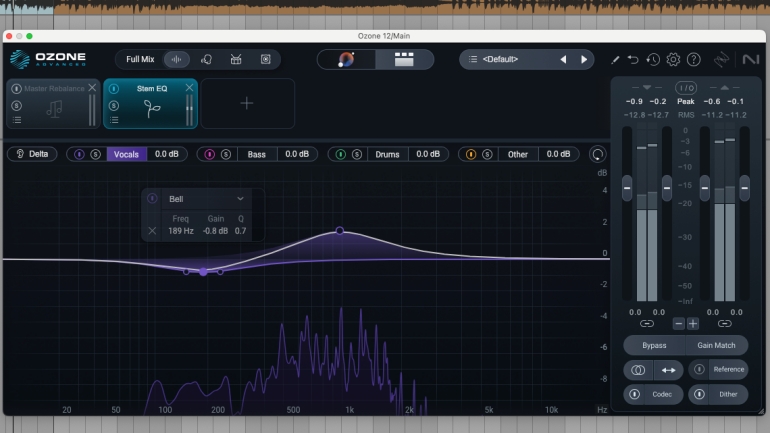The height and width of the screenshot is (433, 770).
Task: Switch to the module chain view icon
Action: (404, 59)
